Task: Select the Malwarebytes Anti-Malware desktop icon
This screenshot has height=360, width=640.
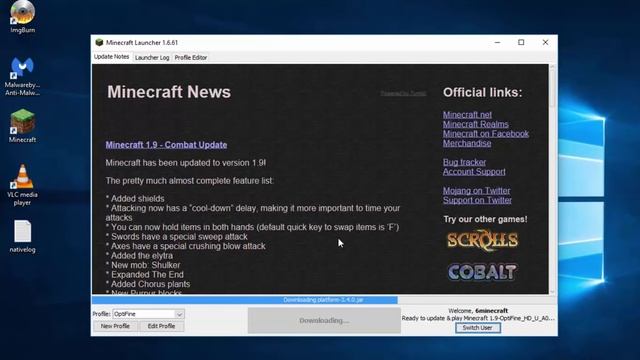Action: [x=22, y=76]
